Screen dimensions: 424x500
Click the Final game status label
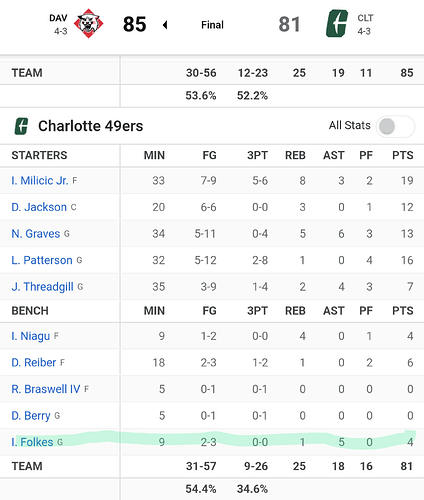click(212, 25)
